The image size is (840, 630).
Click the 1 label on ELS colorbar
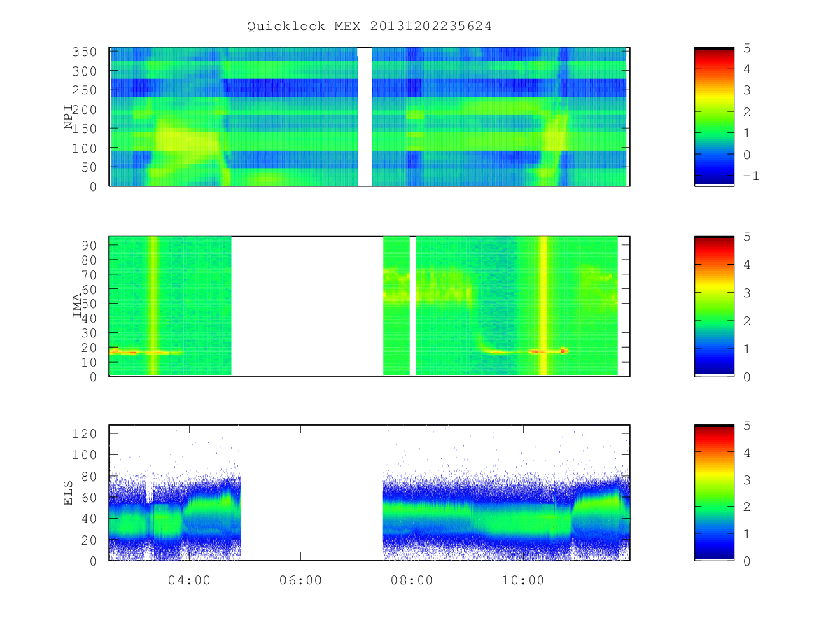(x=746, y=534)
